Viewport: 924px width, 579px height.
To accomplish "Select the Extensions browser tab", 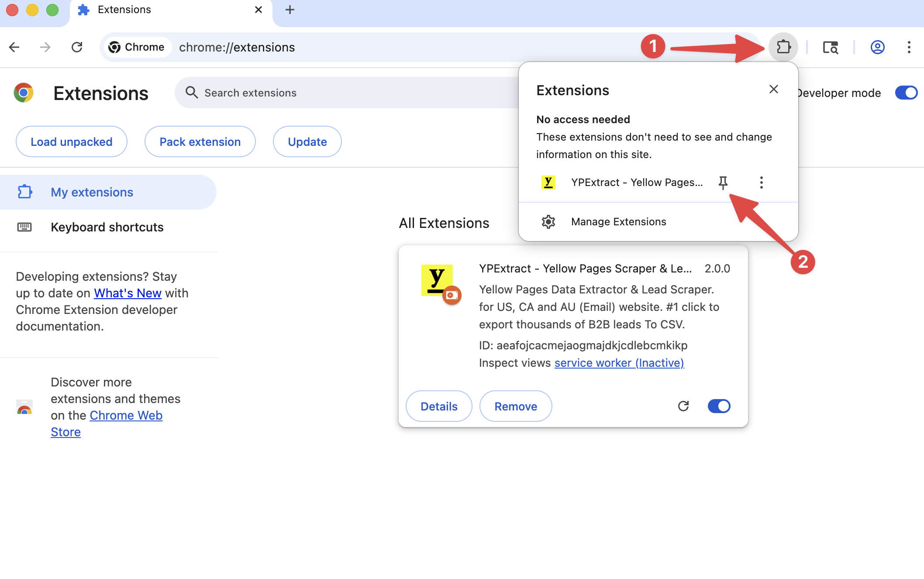I will click(170, 12).
